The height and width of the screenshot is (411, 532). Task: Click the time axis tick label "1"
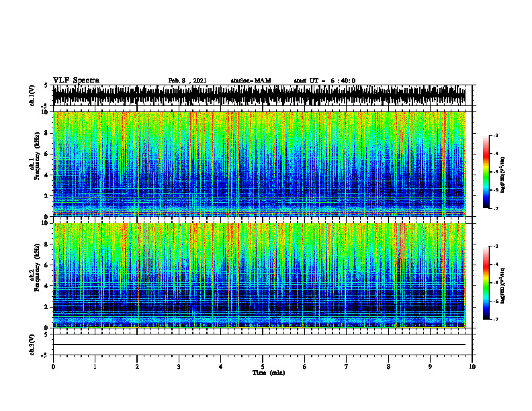[x=95, y=367]
